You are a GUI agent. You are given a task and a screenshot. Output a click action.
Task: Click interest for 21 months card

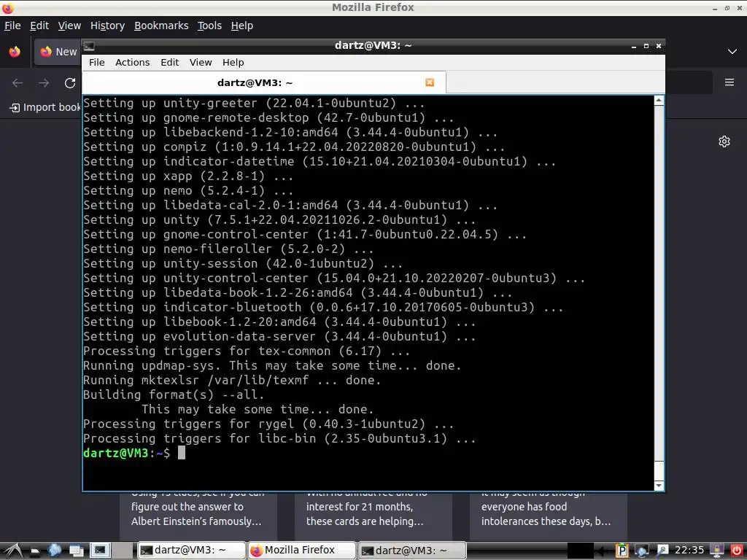pyautogui.click(x=373, y=516)
